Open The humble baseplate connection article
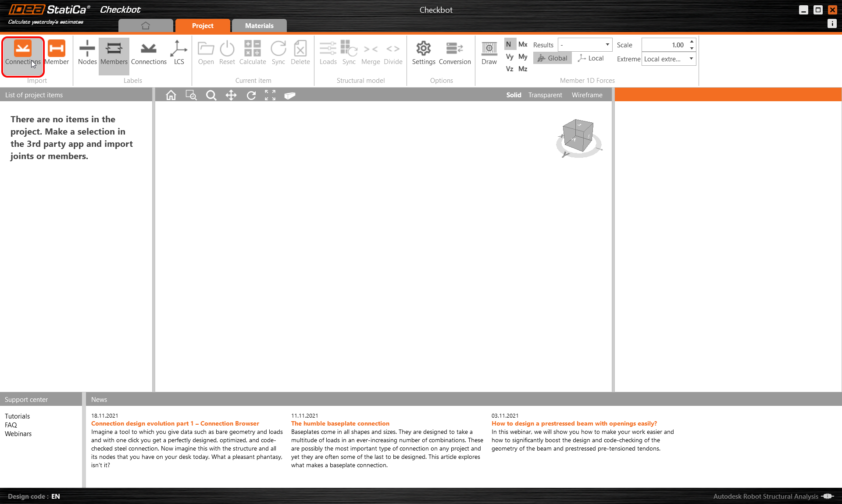The height and width of the screenshot is (504, 842). pyautogui.click(x=340, y=423)
